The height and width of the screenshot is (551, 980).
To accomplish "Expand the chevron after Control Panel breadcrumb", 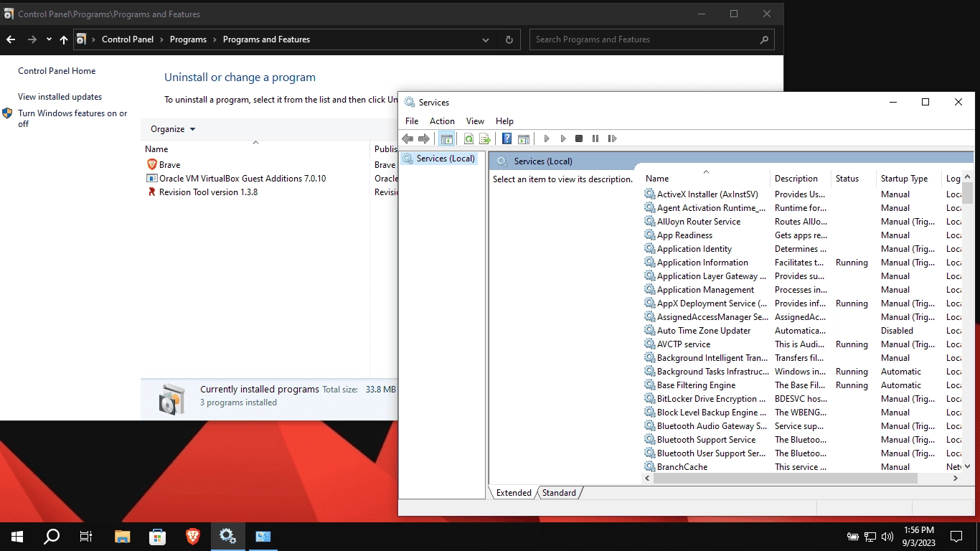I will (161, 39).
